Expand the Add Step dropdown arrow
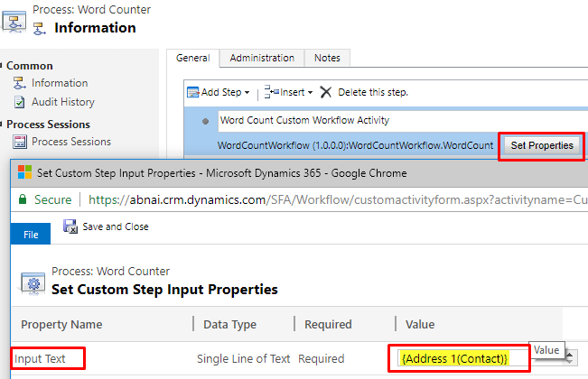The image size is (588, 379). coord(247,93)
